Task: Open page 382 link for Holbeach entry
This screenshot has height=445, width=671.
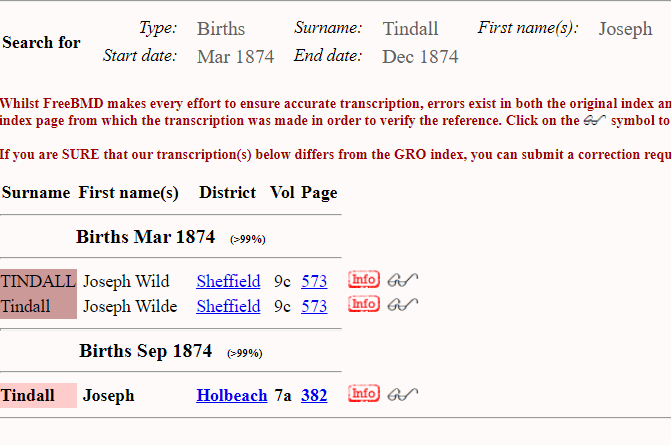Action: (314, 395)
